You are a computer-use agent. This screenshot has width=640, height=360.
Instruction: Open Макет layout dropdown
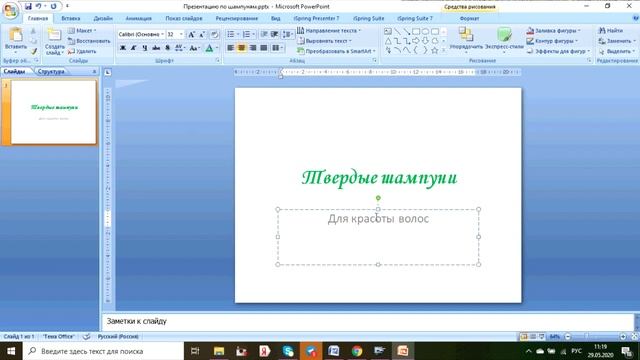point(82,31)
